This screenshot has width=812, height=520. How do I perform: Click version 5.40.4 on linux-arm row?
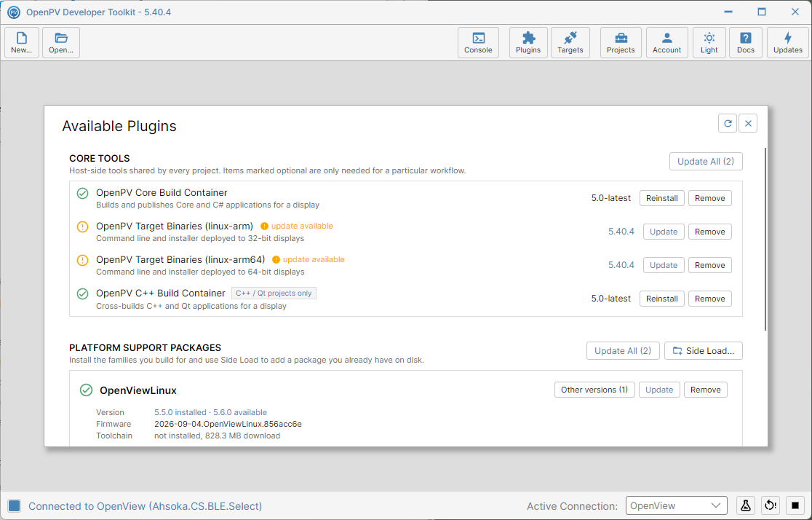point(621,232)
